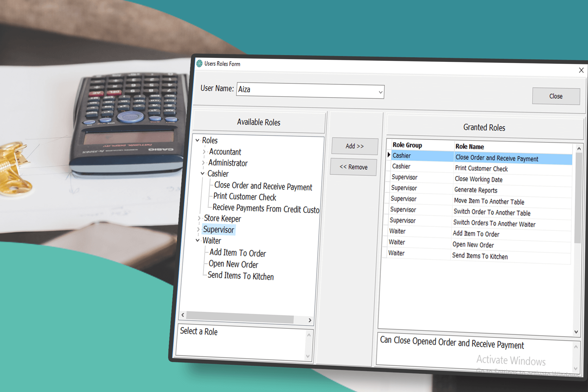The height and width of the screenshot is (392, 588).
Task: Click the Role Group column header
Action: coord(407,145)
